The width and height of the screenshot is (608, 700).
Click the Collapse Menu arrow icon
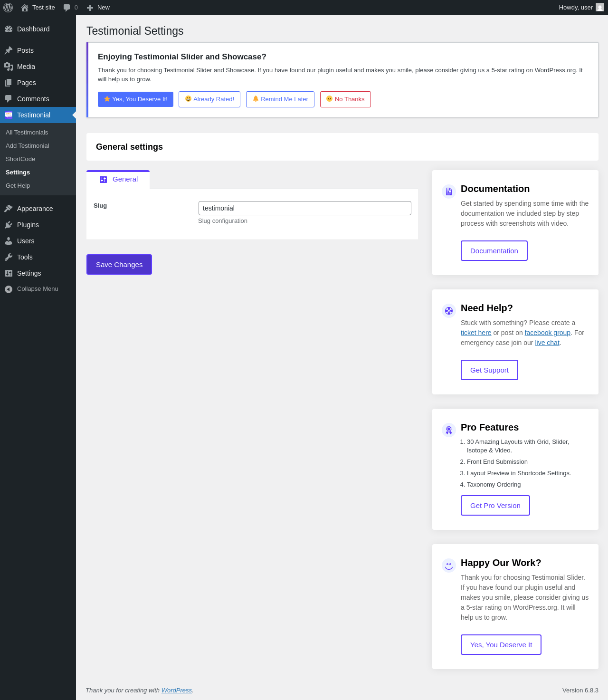(9, 289)
